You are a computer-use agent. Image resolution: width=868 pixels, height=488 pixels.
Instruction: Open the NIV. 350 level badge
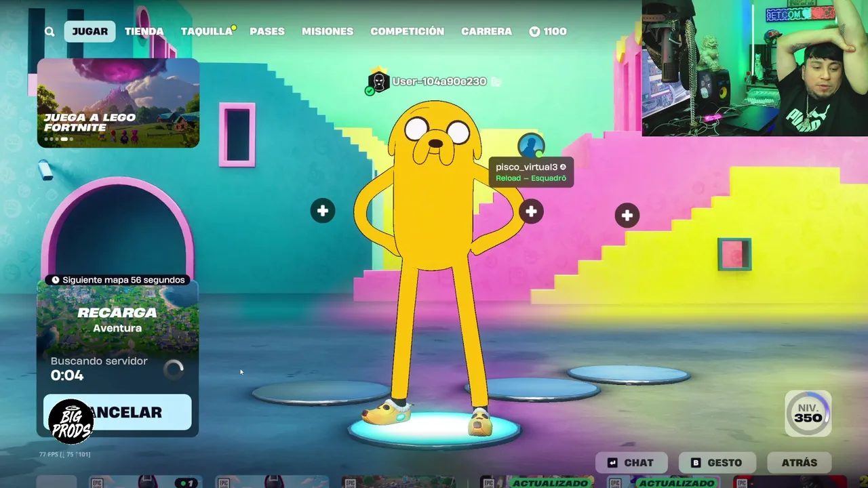pyautogui.click(x=808, y=413)
